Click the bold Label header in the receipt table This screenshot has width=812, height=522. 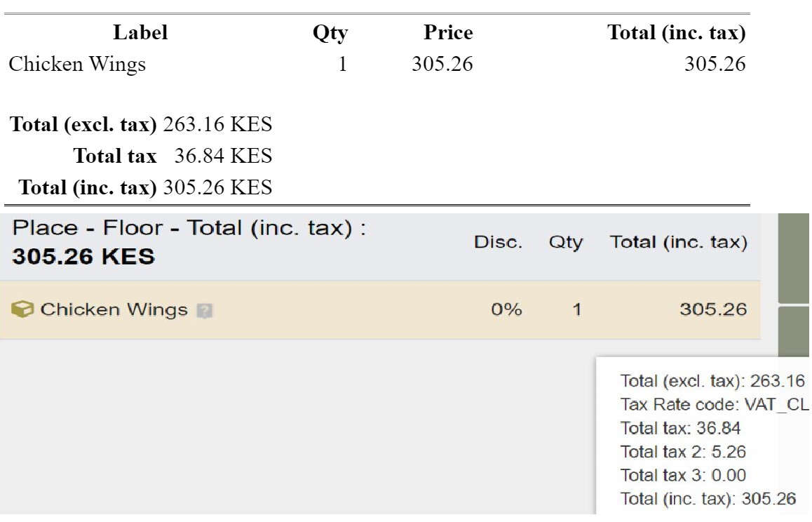[140, 32]
